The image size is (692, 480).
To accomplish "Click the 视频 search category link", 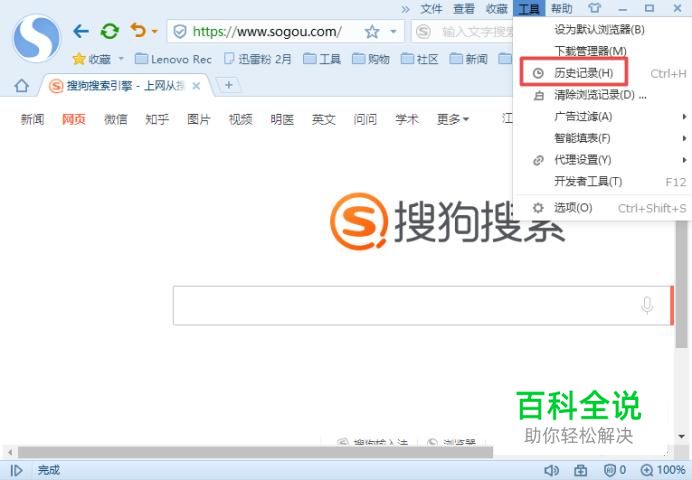I will point(241,119).
